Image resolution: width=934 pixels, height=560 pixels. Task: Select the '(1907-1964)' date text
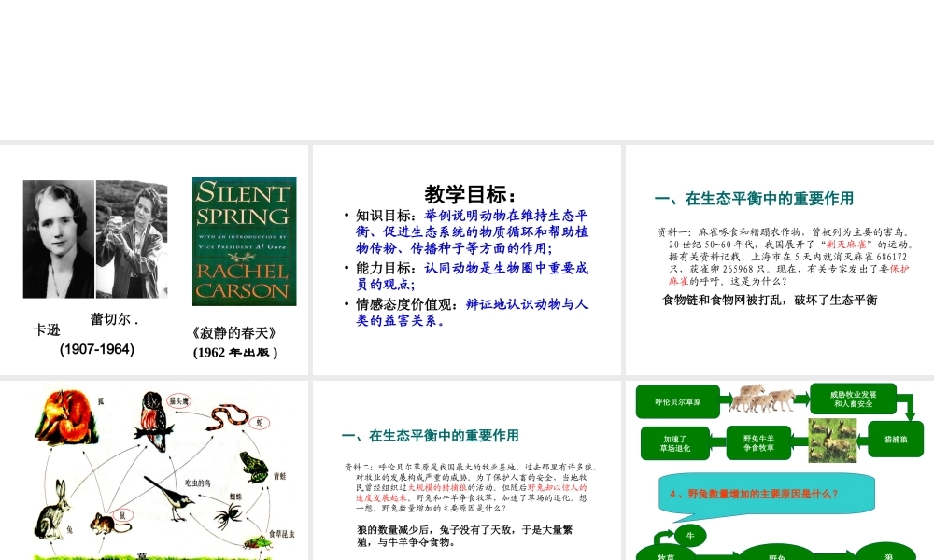pos(97,349)
